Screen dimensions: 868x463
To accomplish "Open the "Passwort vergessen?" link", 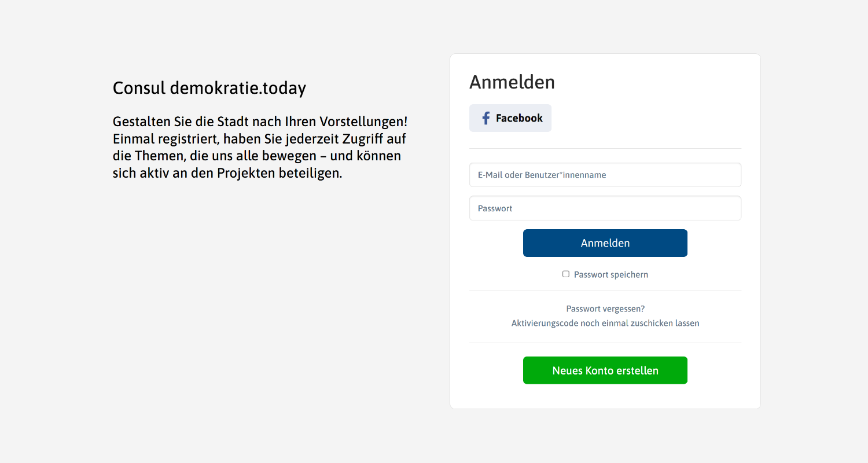I will (x=605, y=309).
